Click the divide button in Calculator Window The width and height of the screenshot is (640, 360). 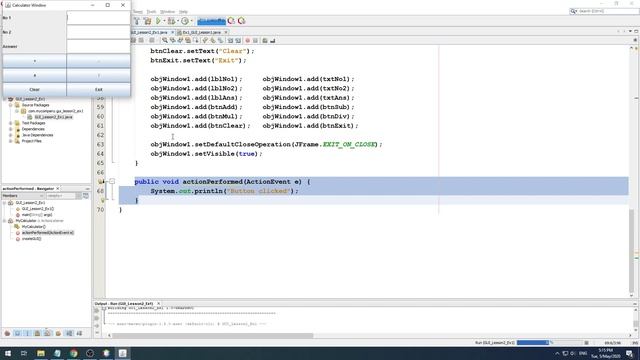tap(98, 75)
